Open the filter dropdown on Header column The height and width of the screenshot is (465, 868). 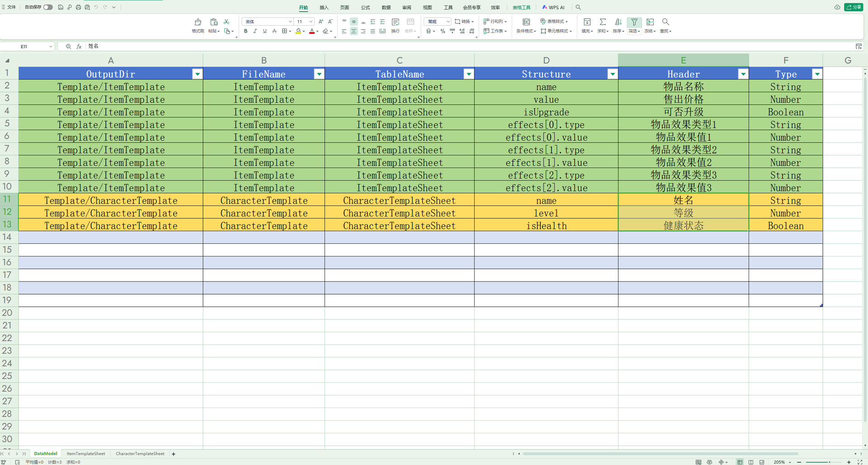743,74
